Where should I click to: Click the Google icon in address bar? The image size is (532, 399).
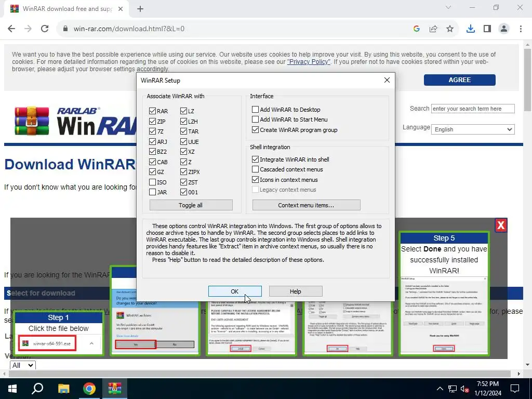click(x=417, y=29)
